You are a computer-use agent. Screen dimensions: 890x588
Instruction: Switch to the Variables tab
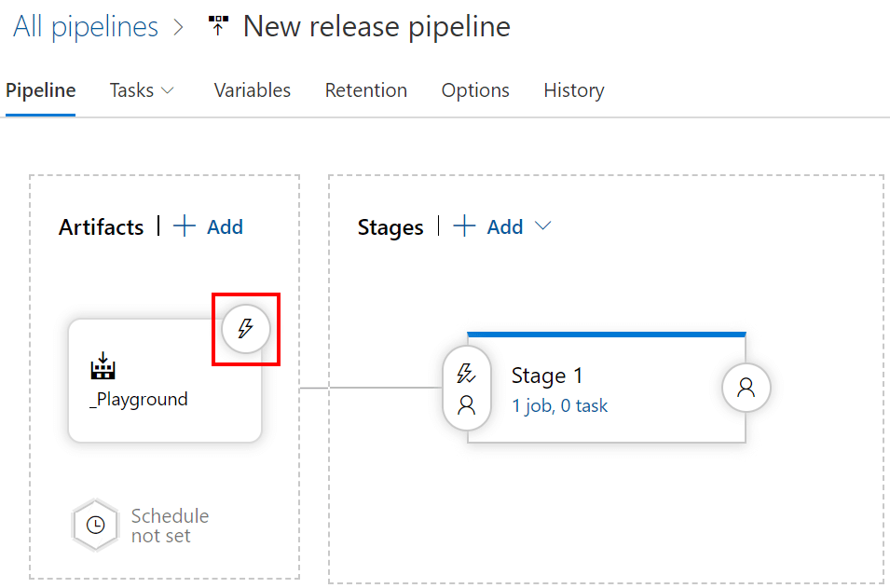[x=252, y=90]
